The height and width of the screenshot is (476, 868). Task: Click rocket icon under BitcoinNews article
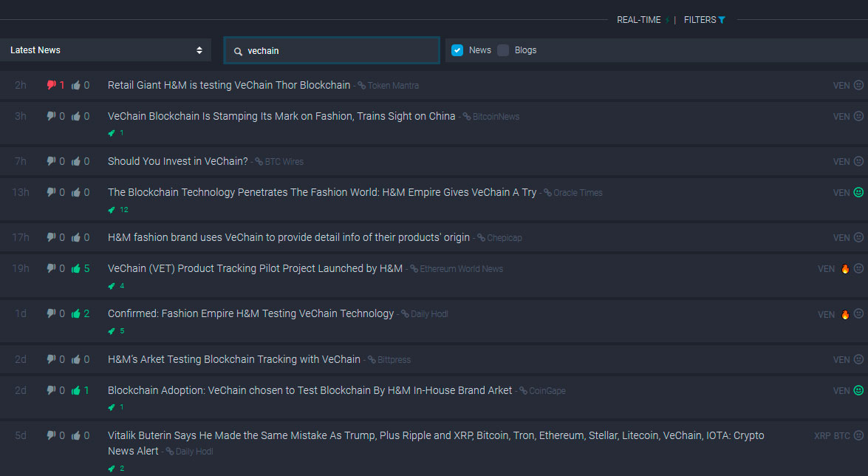click(x=112, y=133)
